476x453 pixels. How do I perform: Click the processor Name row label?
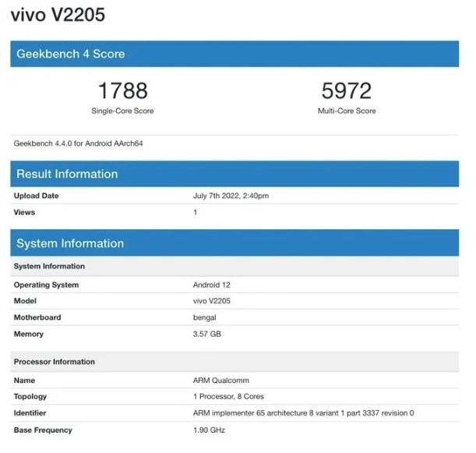click(24, 380)
